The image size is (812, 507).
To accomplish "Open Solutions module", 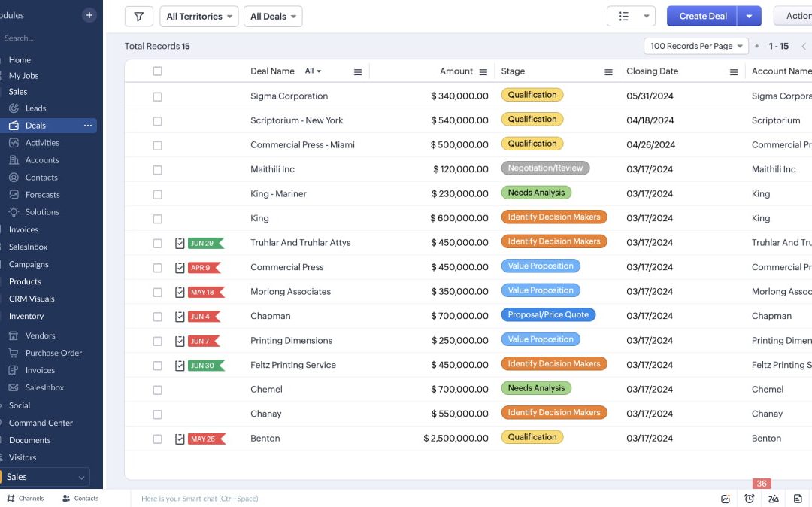I will pyautogui.click(x=42, y=212).
